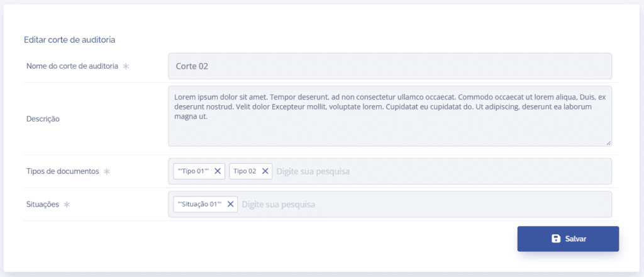Save changes with the Salvar button

(568, 239)
